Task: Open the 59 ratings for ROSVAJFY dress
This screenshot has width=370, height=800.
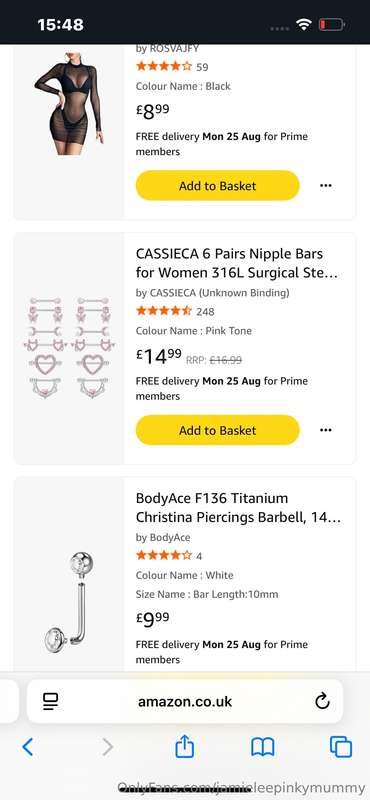Action: (202, 67)
